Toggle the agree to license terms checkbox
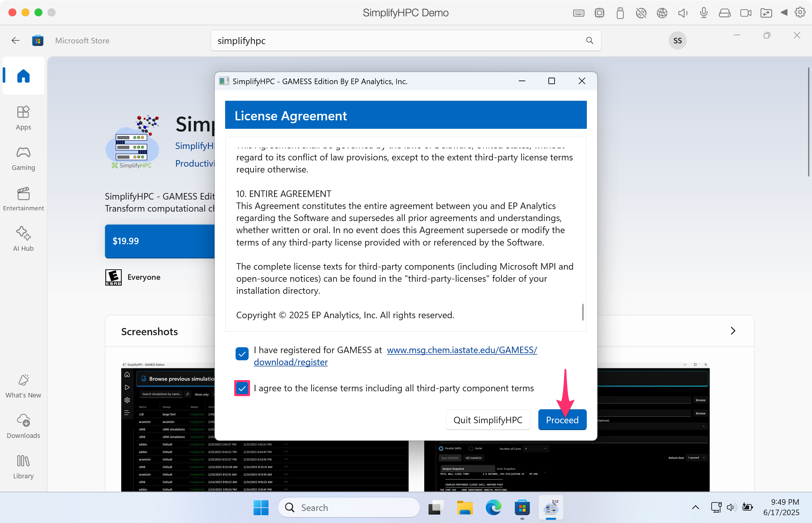Screen dimensions: 812x523 (x=242, y=388)
